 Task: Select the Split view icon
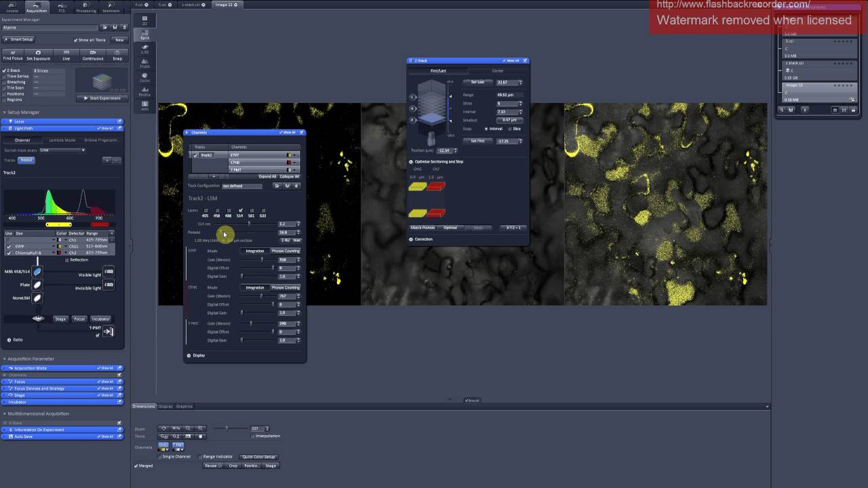(x=144, y=34)
